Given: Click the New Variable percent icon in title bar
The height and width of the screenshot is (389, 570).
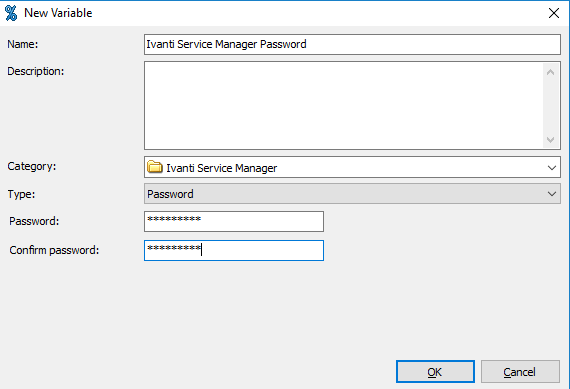Looking at the screenshot, I should click(x=11, y=13).
